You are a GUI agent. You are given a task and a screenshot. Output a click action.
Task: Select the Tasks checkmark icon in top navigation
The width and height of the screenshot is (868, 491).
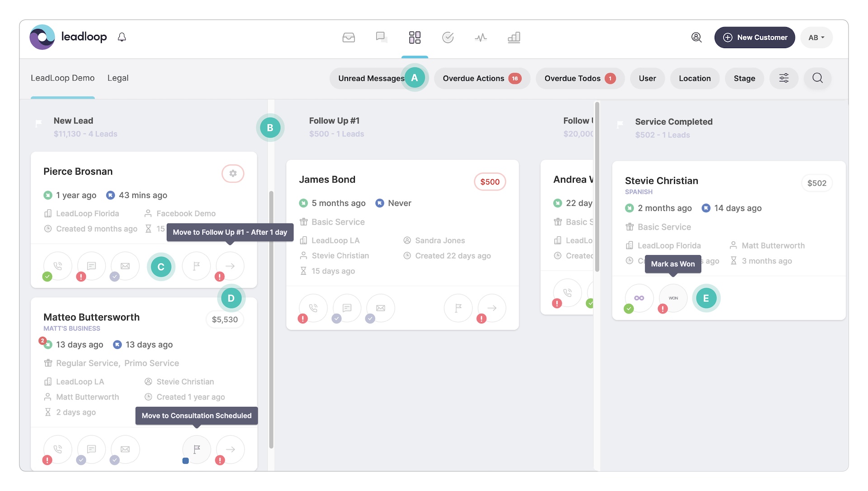pyautogui.click(x=448, y=38)
